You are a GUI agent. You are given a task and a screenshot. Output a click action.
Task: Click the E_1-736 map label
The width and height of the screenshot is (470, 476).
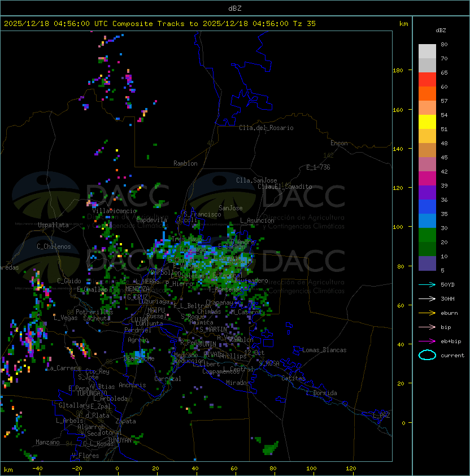click(318, 167)
